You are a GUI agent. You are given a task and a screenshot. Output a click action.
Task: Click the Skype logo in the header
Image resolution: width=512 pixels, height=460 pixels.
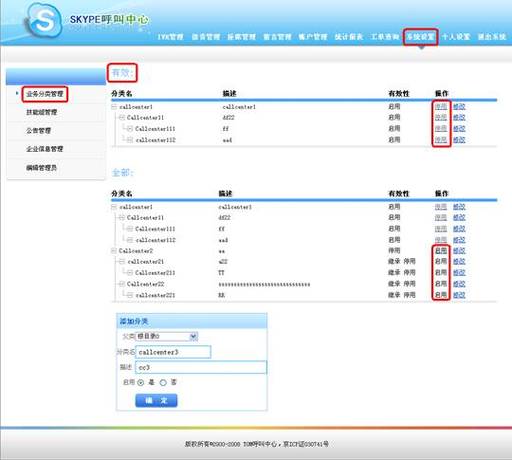pyautogui.click(x=44, y=21)
